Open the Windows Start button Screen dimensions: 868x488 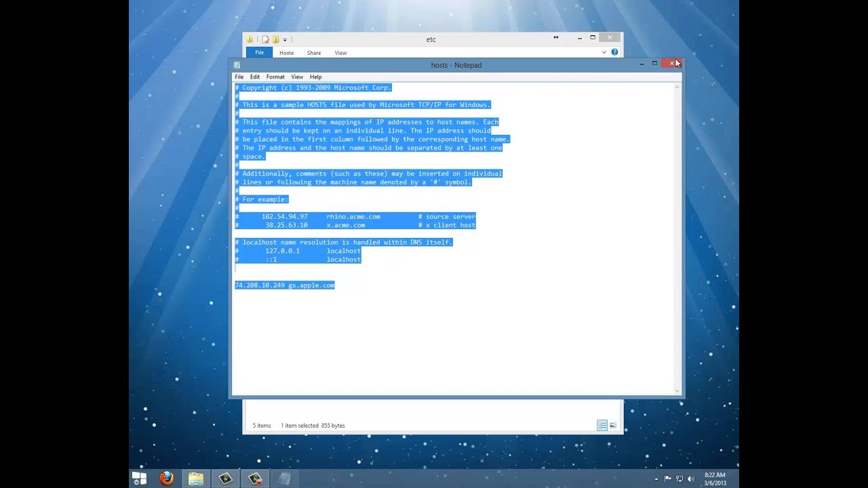[x=139, y=479]
